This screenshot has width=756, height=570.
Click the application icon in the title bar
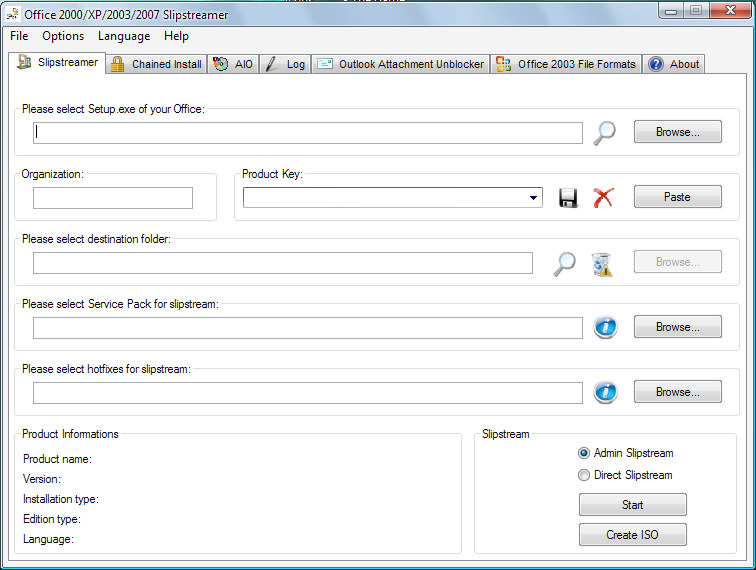[13, 14]
